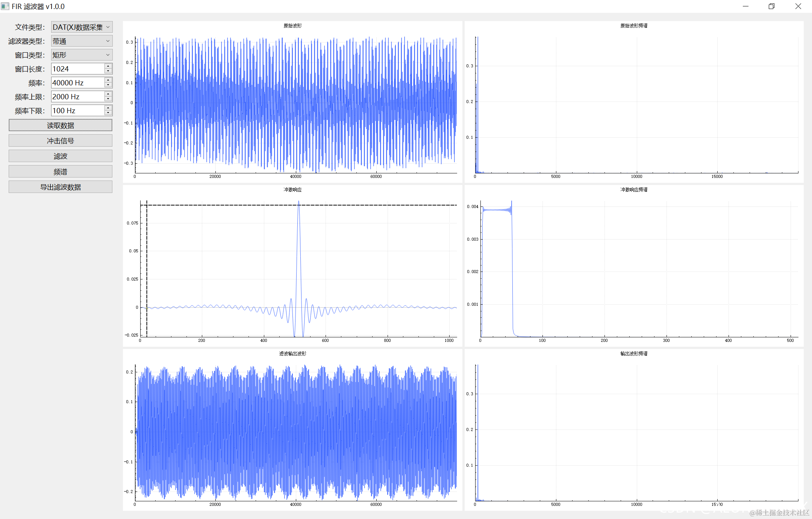
Task: Decrease 窗口长度 with the down arrow
Action: 108,71
